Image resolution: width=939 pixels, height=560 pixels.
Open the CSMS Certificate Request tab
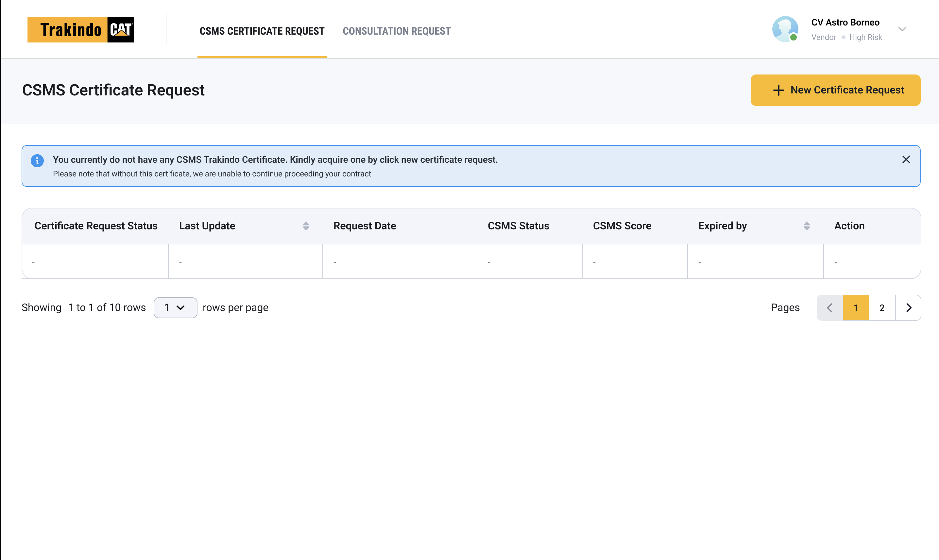(262, 31)
